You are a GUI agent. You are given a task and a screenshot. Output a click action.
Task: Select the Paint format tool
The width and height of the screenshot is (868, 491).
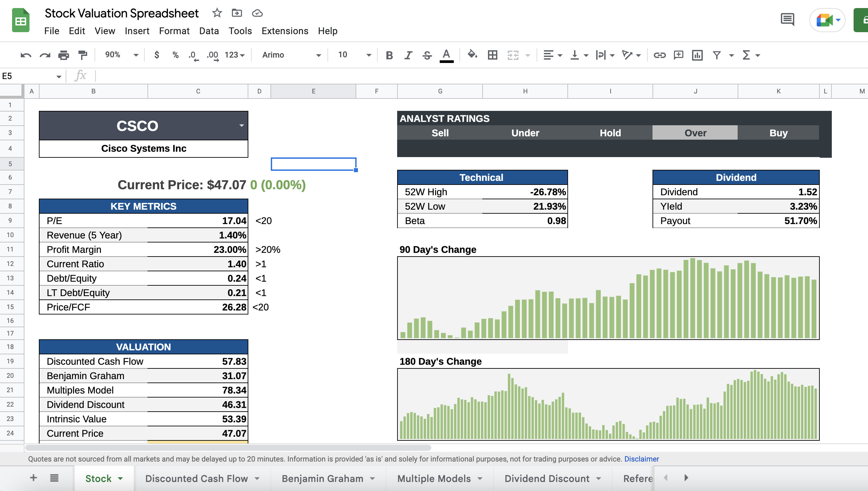(x=82, y=55)
